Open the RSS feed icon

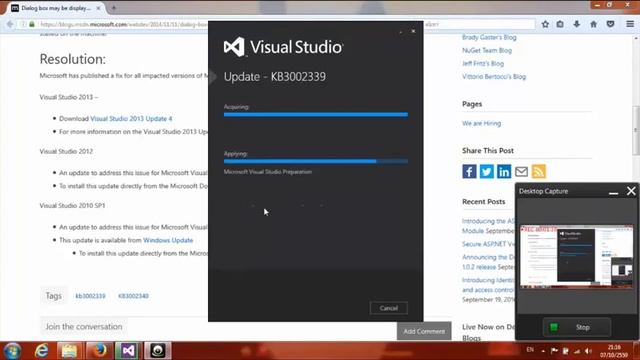coord(538,171)
